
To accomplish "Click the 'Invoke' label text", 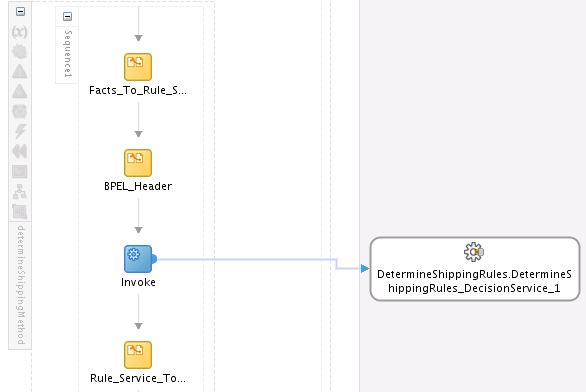I will (138, 282).
